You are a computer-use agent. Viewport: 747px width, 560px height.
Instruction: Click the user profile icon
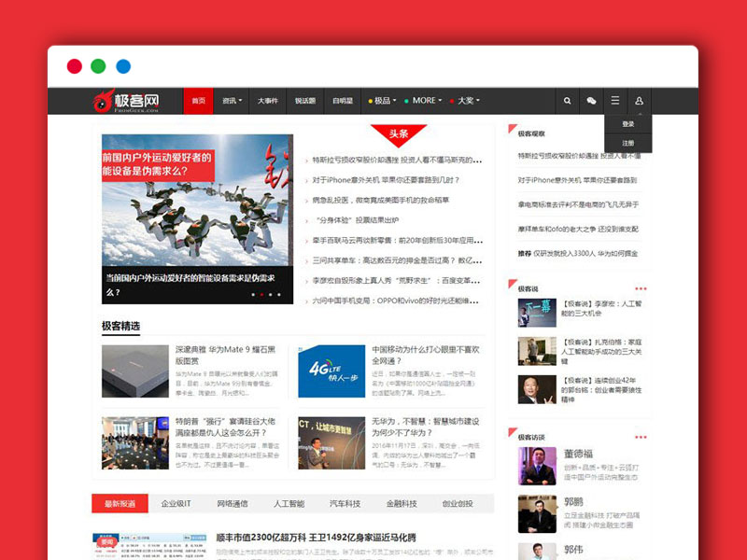[637, 99]
